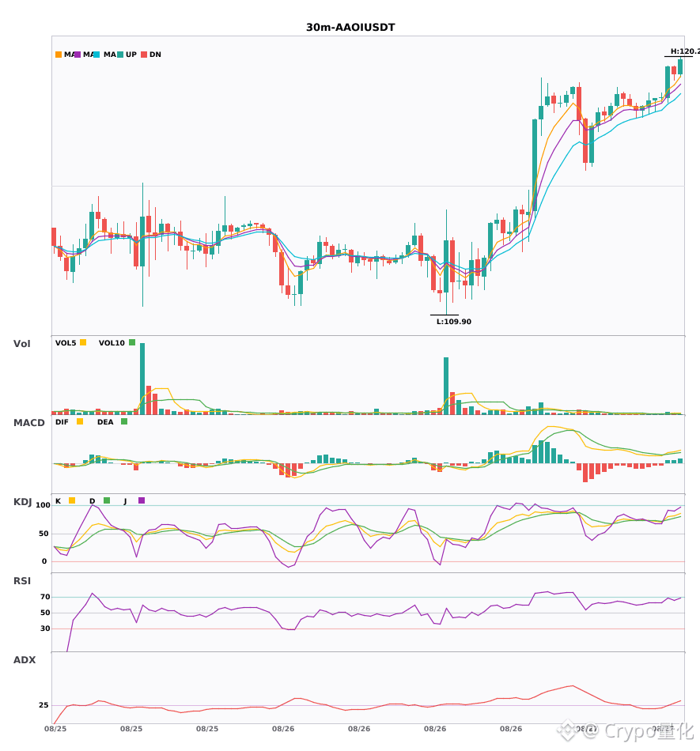This screenshot has height=751, width=700.
Task: Select the ADX panel label
Action: click(x=25, y=660)
